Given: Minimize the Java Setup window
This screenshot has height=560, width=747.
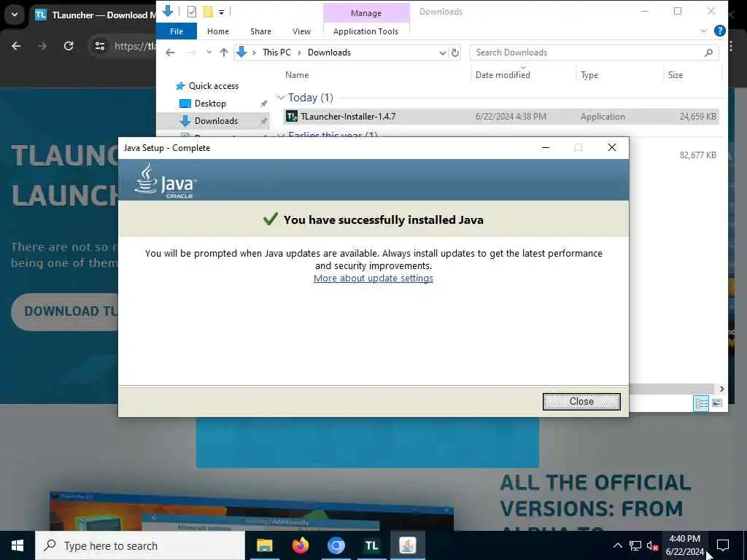Looking at the screenshot, I should (546, 147).
